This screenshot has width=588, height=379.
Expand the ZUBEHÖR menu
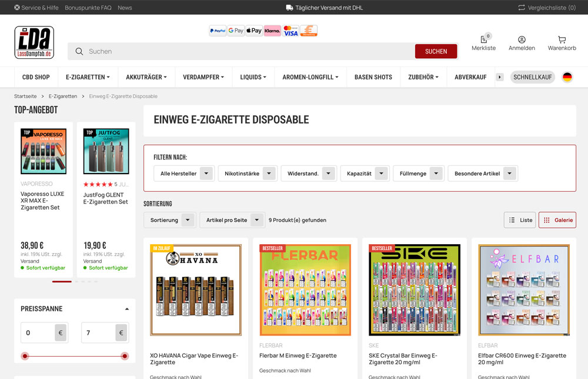point(423,77)
